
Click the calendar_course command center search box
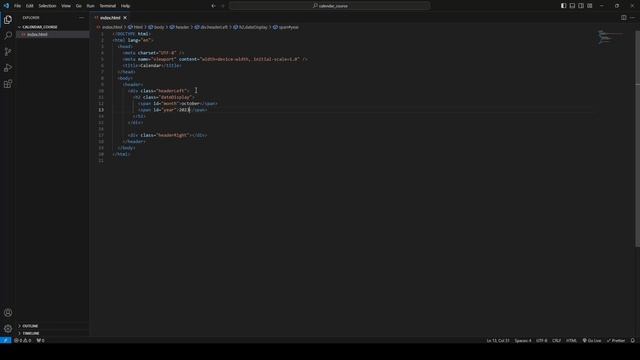(329, 6)
